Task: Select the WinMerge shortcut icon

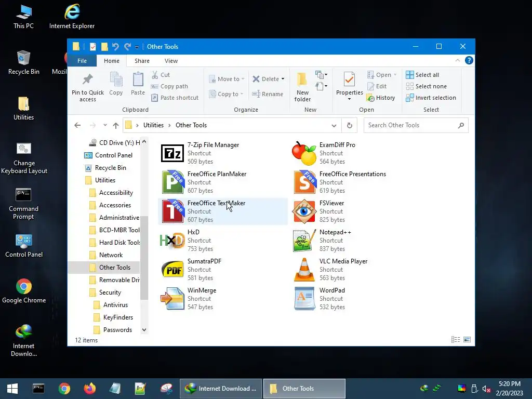Action: pos(172,299)
